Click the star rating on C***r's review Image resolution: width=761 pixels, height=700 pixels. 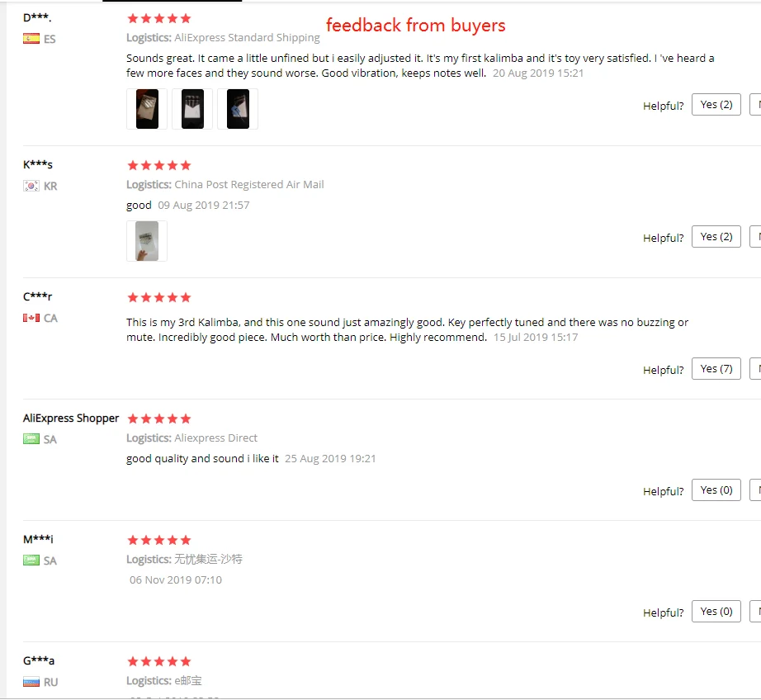click(159, 297)
